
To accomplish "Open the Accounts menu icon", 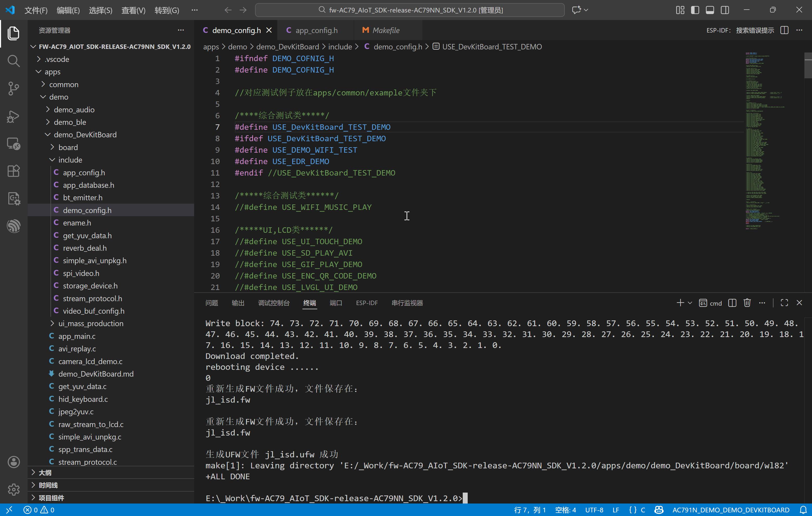I will click(x=14, y=462).
